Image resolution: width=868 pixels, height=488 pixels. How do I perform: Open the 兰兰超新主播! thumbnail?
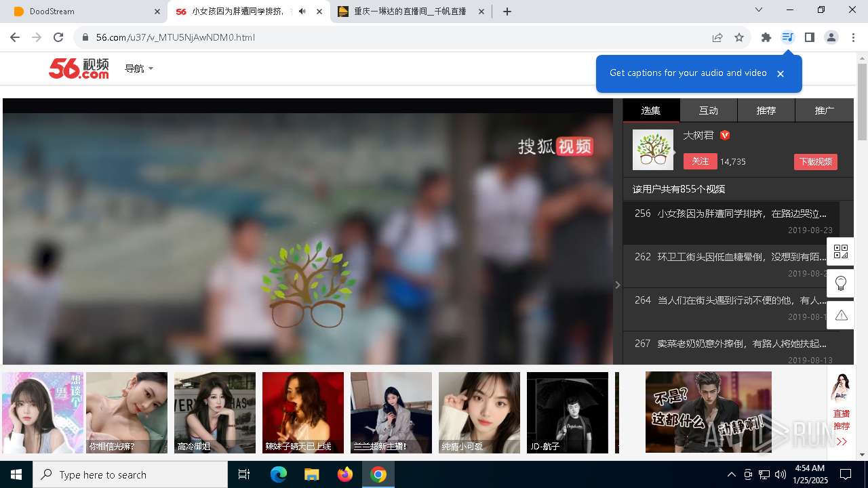pyautogui.click(x=391, y=413)
